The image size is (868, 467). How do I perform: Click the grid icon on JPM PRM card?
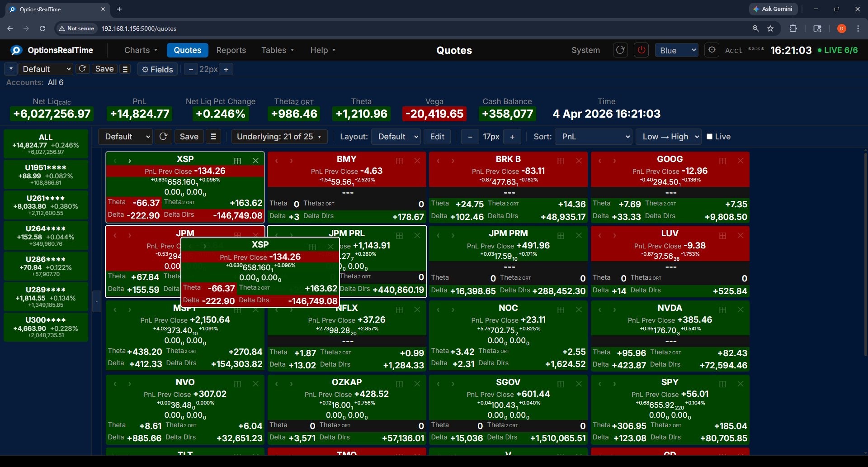coord(561,235)
